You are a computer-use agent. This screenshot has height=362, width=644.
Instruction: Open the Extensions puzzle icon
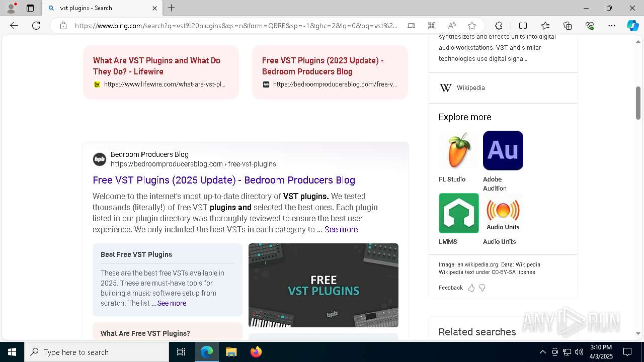[499, 26]
